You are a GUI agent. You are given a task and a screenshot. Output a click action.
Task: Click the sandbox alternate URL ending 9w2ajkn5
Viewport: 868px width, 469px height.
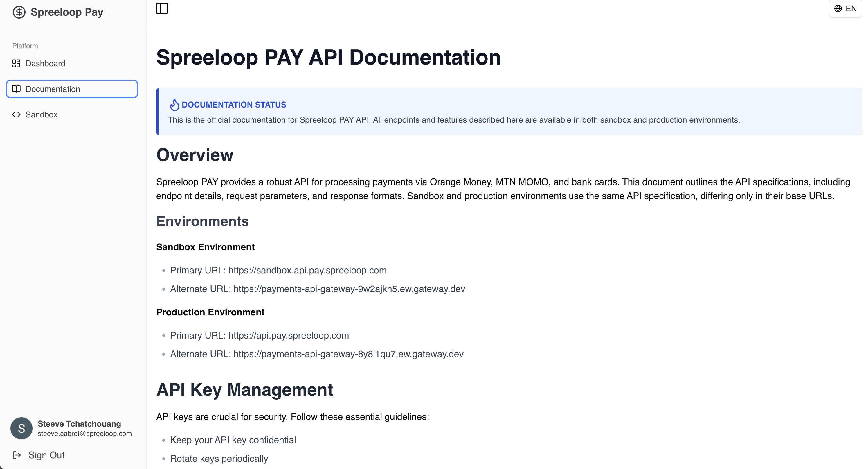pyautogui.click(x=349, y=289)
